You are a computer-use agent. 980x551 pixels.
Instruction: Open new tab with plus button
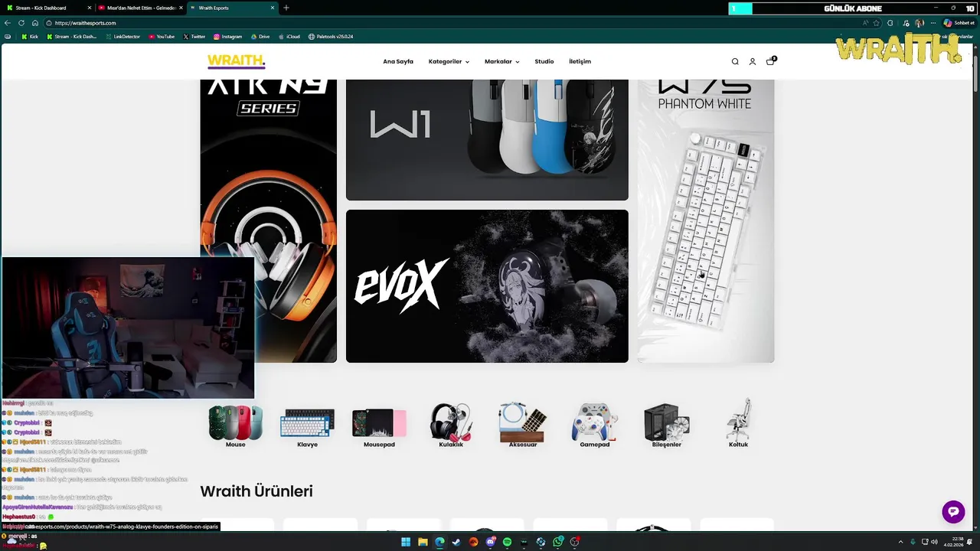(286, 8)
